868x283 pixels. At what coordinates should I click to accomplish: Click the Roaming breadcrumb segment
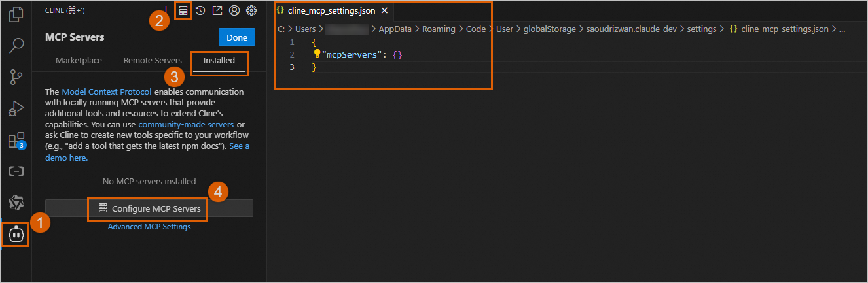click(437, 29)
